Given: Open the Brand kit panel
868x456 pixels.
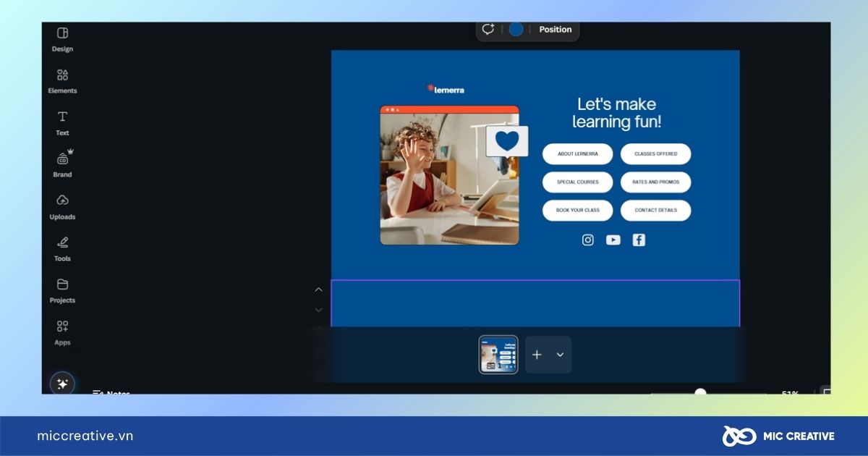Looking at the screenshot, I should tap(62, 164).
